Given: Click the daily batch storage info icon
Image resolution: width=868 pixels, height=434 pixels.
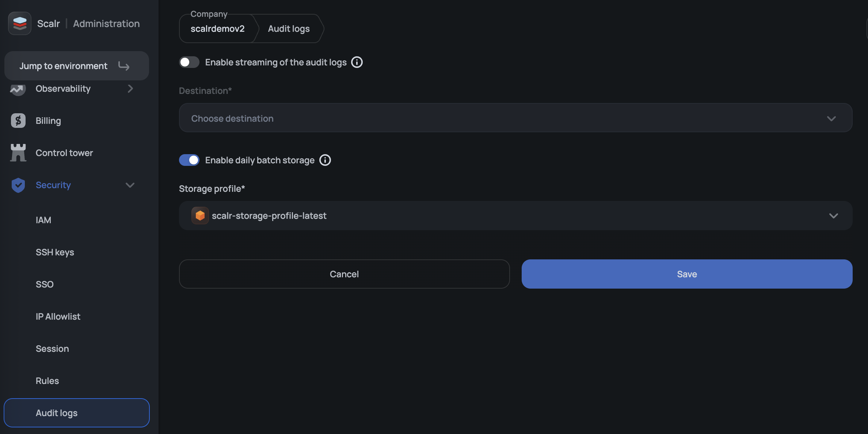Looking at the screenshot, I should pos(325,160).
